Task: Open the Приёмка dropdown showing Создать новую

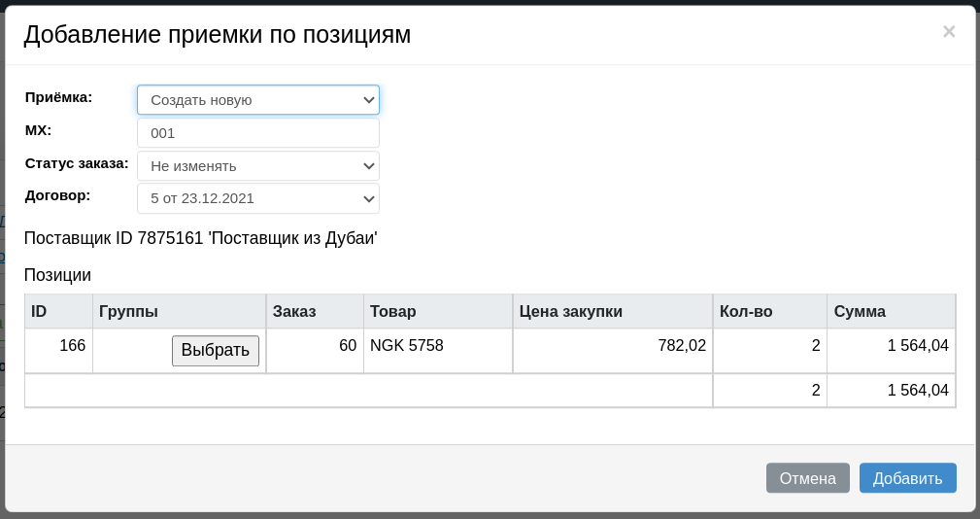Action: (x=258, y=100)
